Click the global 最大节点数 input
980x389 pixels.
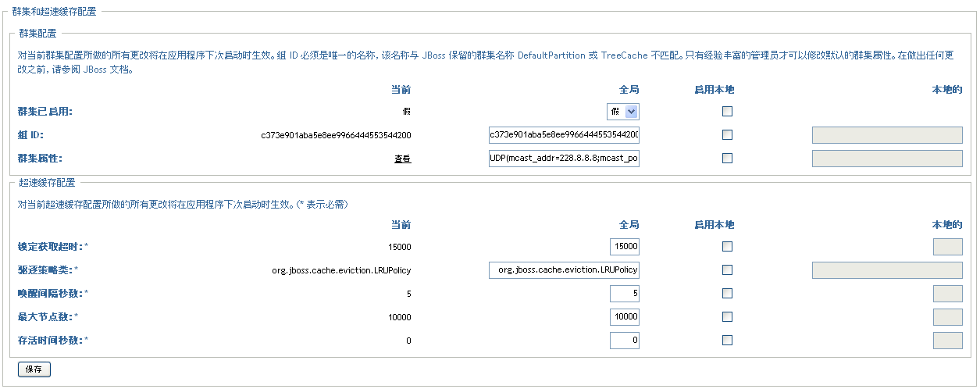coord(625,317)
